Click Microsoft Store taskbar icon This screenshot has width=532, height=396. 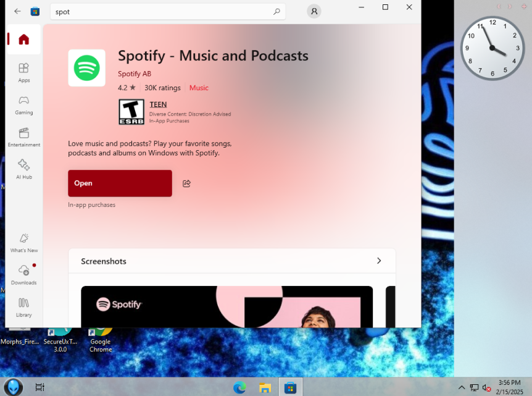click(x=291, y=387)
